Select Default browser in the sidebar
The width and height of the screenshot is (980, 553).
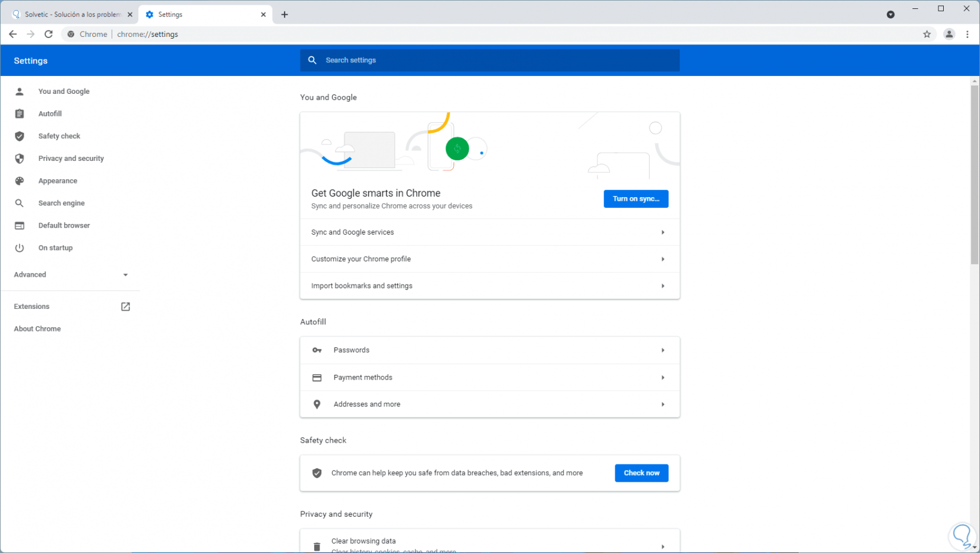point(64,226)
